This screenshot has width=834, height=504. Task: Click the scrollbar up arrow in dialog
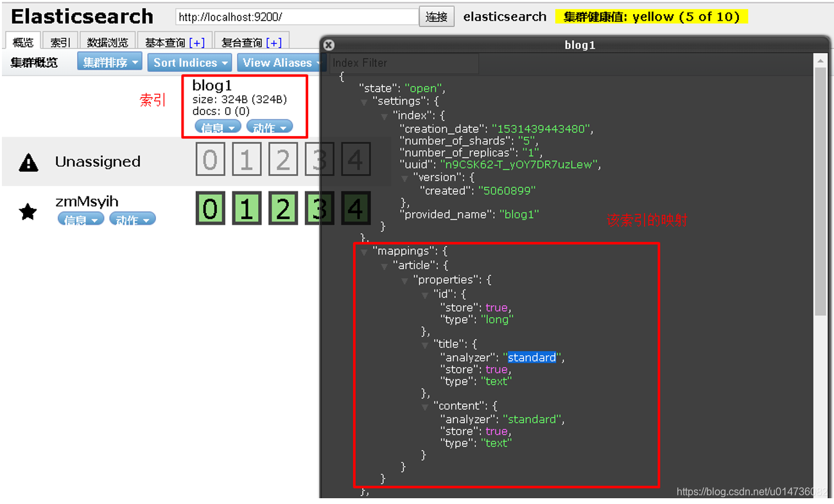820,61
